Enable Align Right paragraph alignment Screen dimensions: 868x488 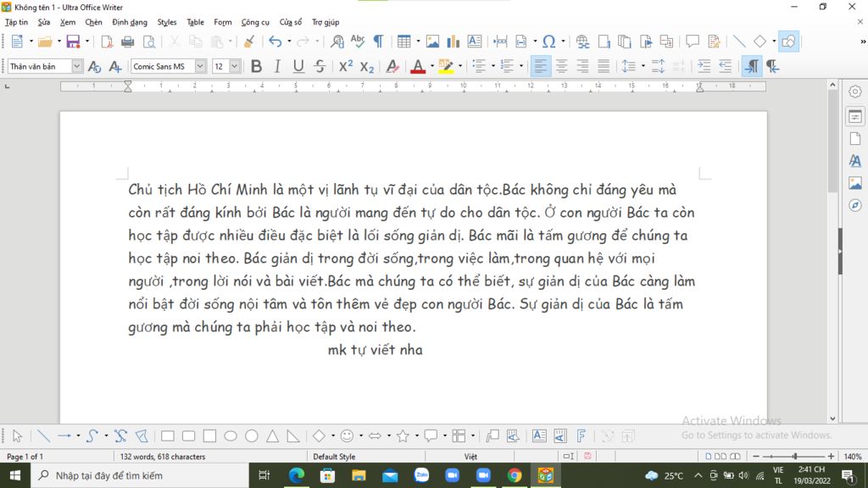(582, 66)
